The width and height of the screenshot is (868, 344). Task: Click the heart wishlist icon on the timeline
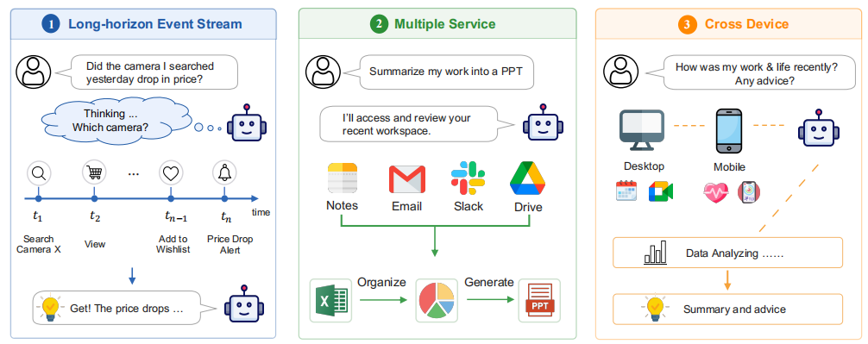pyautogui.click(x=171, y=173)
